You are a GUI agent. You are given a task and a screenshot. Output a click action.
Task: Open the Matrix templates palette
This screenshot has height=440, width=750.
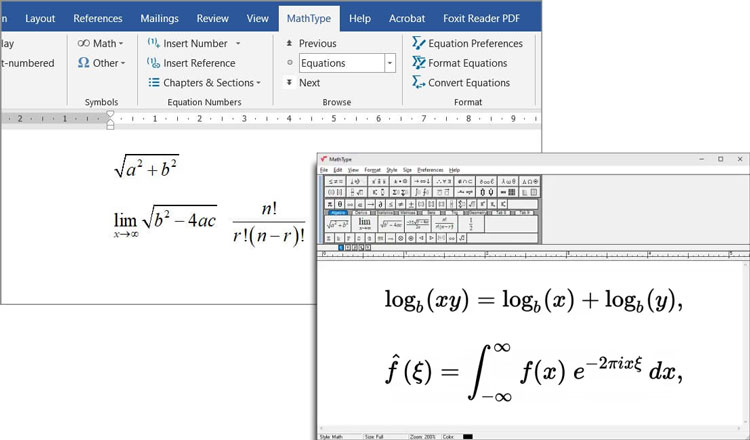click(507, 192)
